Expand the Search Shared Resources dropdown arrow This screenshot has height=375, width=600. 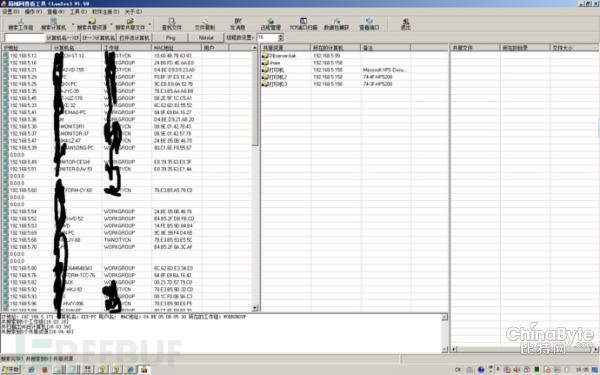coord(111,24)
